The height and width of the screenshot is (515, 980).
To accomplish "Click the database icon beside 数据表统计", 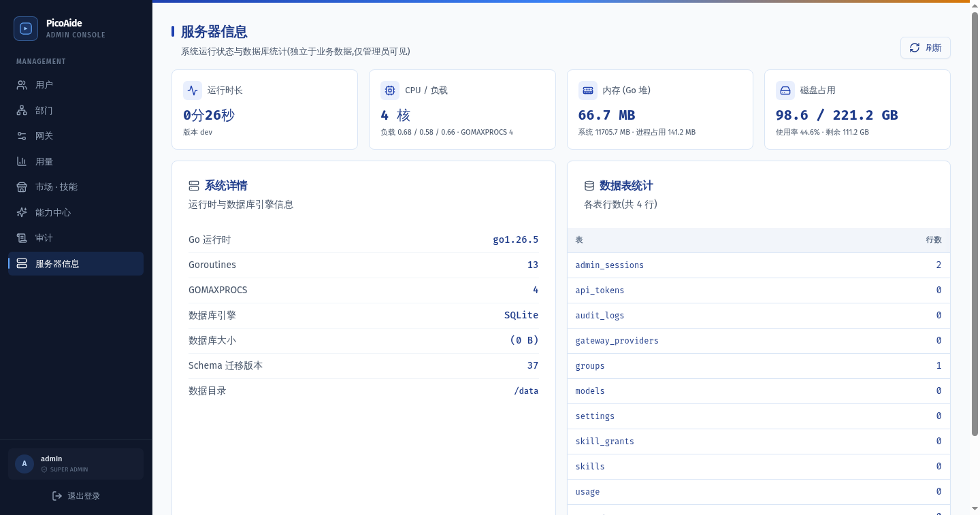I will 589,186.
